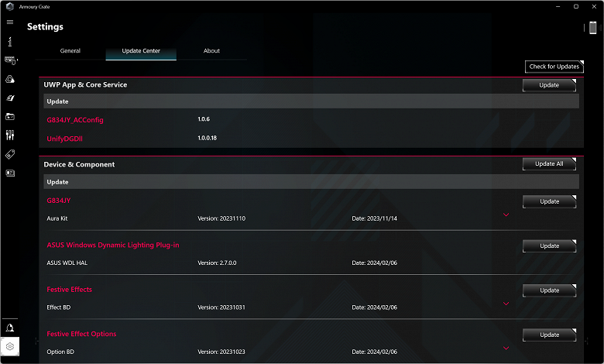Image resolution: width=604 pixels, height=364 pixels.
Task: Click the UWP App & Core Service heading
Action: coord(85,84)
